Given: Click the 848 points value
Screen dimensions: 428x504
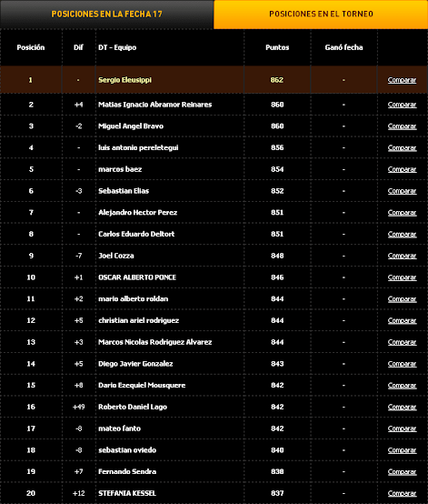Looking at the screenshot, I should (277, 256).
